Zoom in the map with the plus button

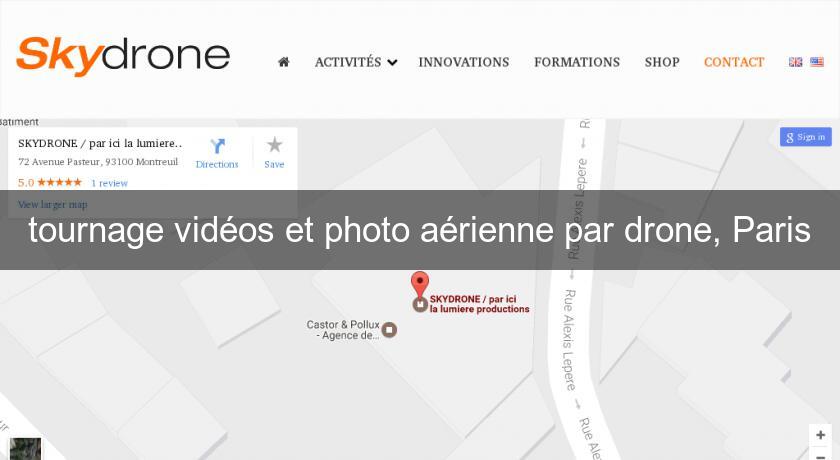820,435
